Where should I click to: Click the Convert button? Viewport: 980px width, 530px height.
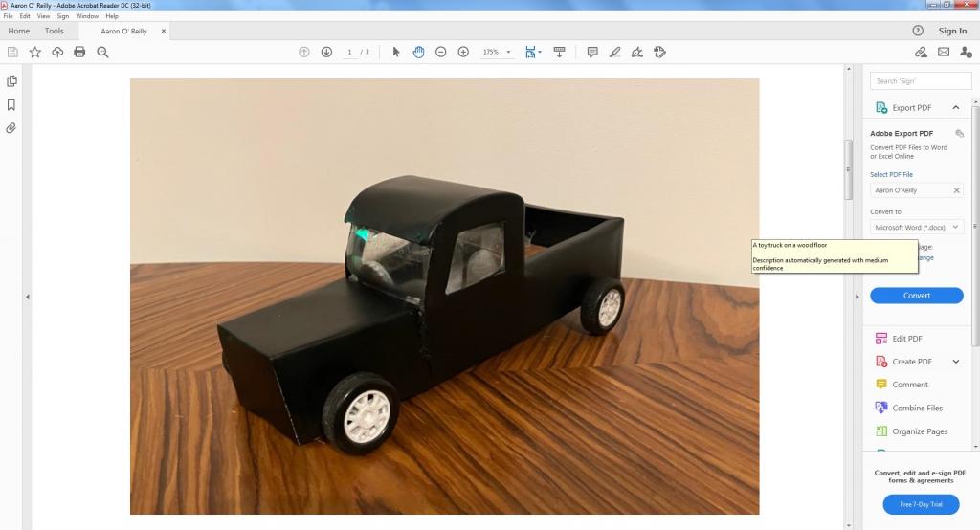point(916,296)
